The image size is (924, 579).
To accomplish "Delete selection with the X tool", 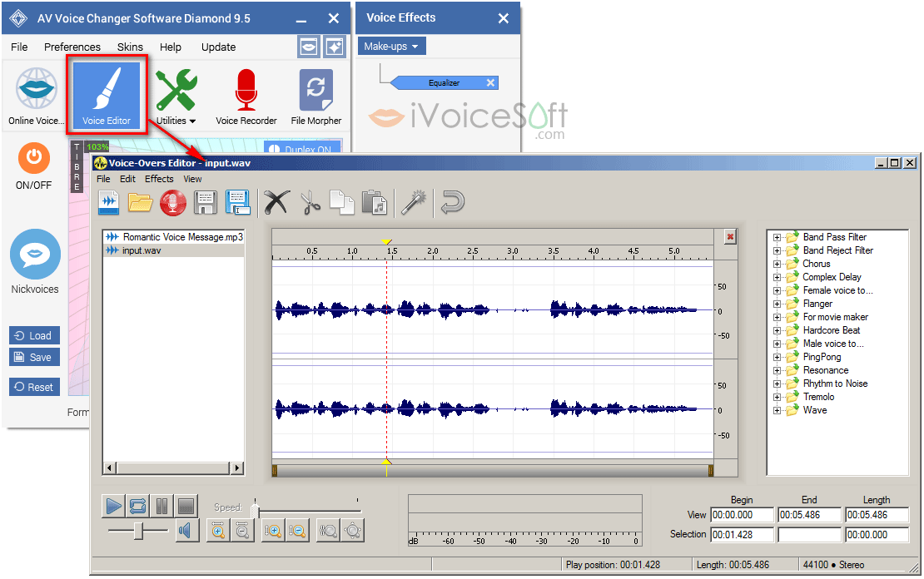I will (x=276, y=202).
